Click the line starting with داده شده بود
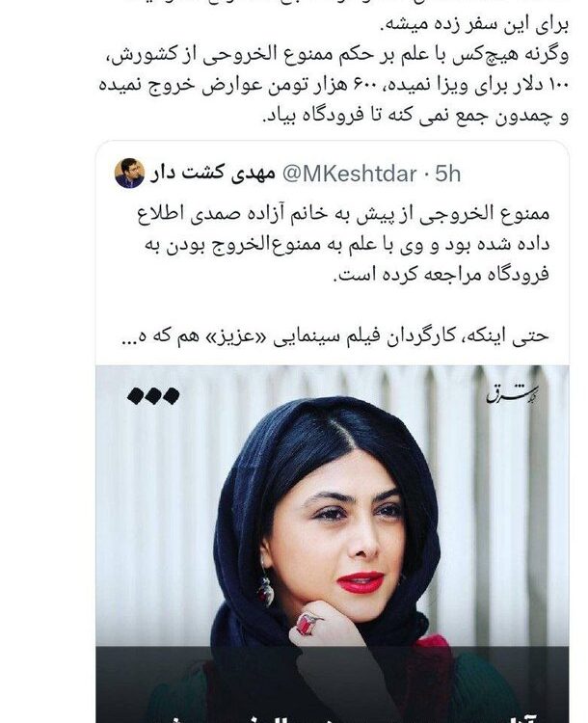Viewport: 588px width, 723px height. tap(347, 245)
